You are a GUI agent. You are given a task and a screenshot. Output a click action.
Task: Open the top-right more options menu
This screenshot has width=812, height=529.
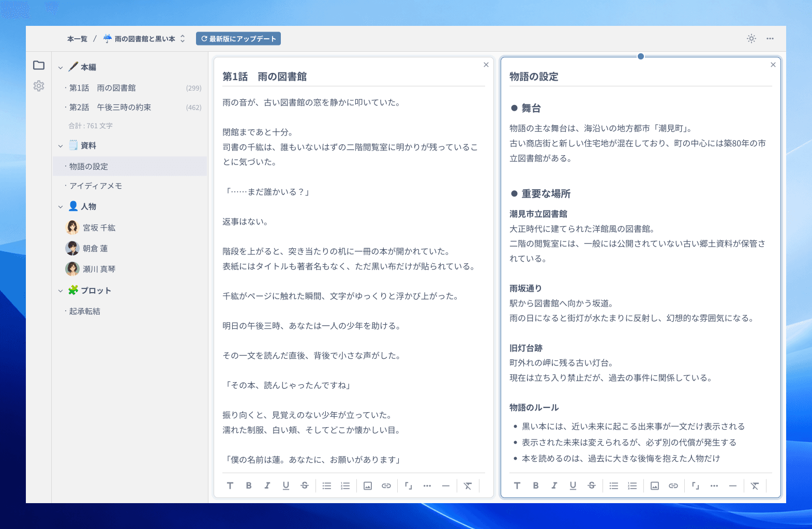(x=770, y=39)
